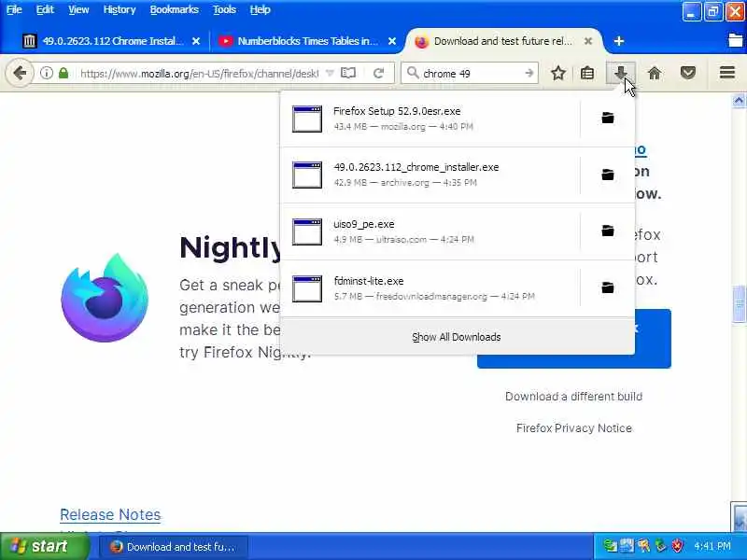
Task: Click the system clock 4:41 PM
Action: [x=712, y=546]
